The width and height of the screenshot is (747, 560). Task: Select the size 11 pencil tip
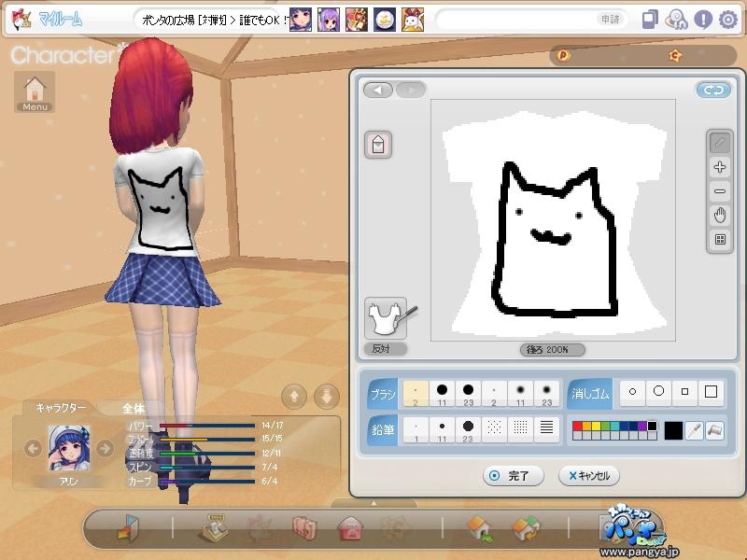(442, 429)
